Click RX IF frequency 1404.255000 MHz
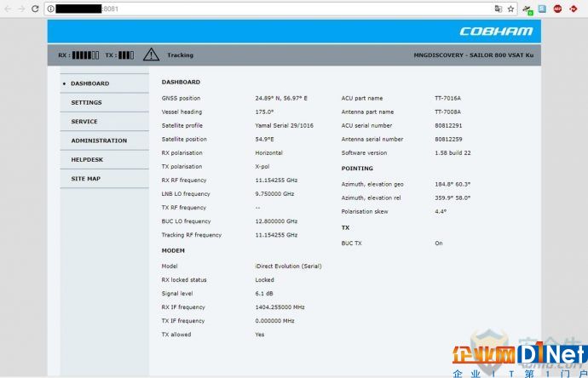 pyautogui.click(x=280, y=307)
